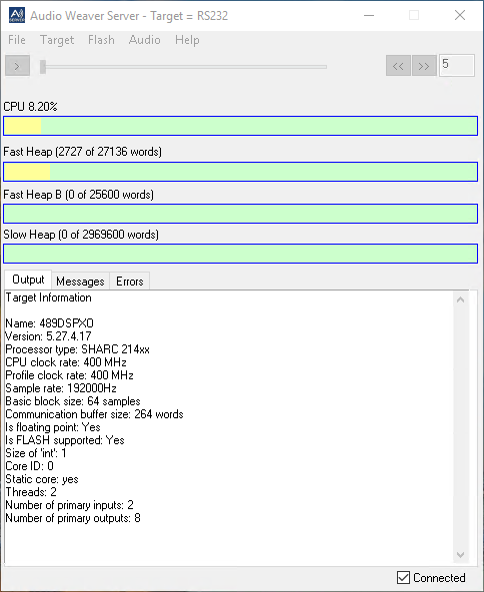Click 'Processor type: SHARC 214xx' line
Screen dimensions: 484x592
[77, 349]
